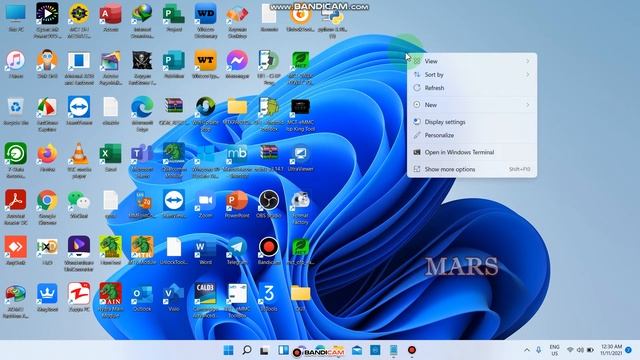Open the Microsoft Access shortcut
This screenshot has width=640, height=360.
tap(111, 17)
